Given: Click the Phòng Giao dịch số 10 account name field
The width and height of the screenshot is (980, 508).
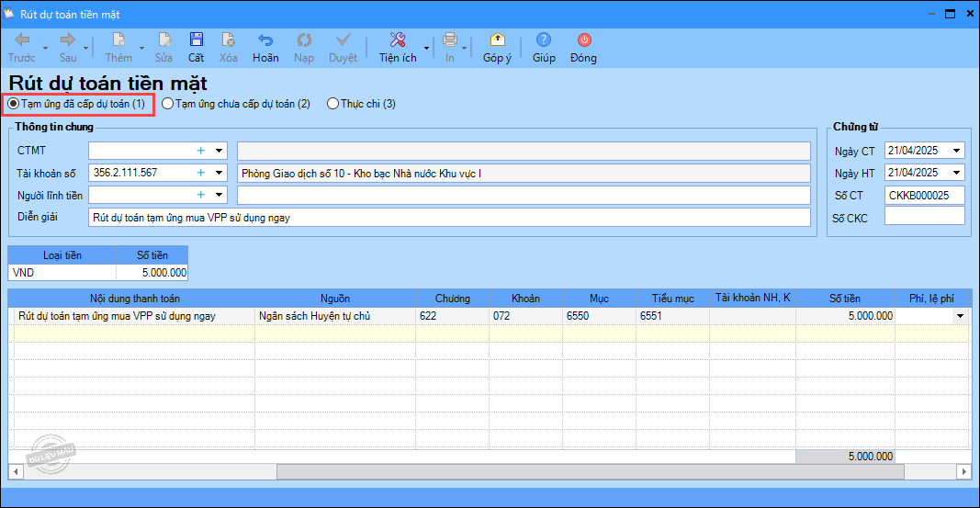Looking at the screenshot, I should (524, 173).
